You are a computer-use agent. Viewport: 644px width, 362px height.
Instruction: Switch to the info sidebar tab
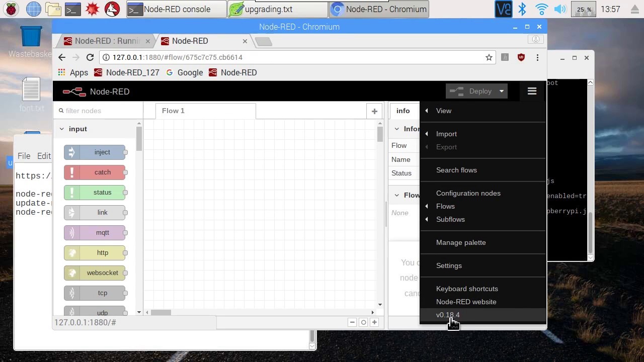pos(403,111)
